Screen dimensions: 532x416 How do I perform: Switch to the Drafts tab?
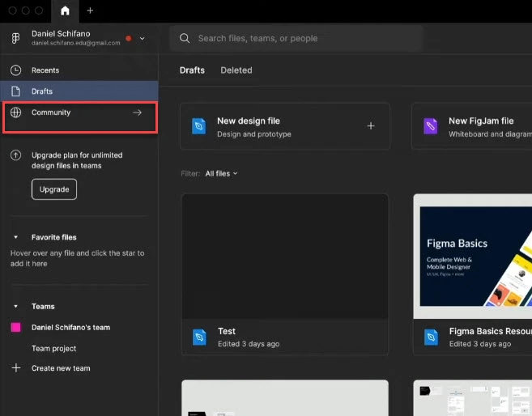(x=192, y=70)
